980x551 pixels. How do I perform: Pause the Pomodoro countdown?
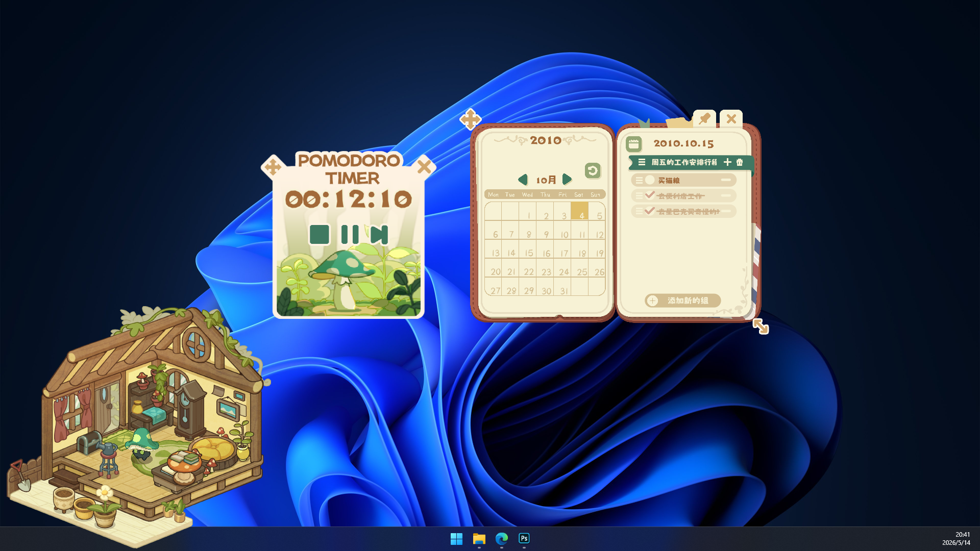(x=350, y=235)
